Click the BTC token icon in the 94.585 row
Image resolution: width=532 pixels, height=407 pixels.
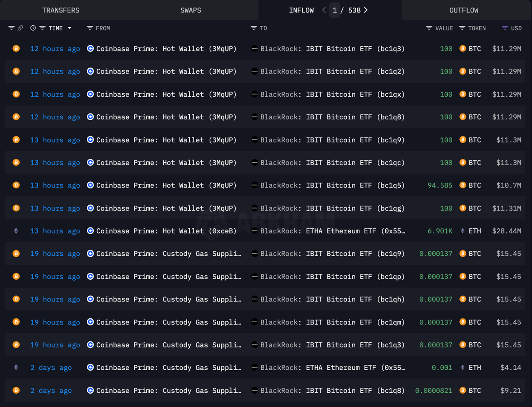(x=463, y=185)
